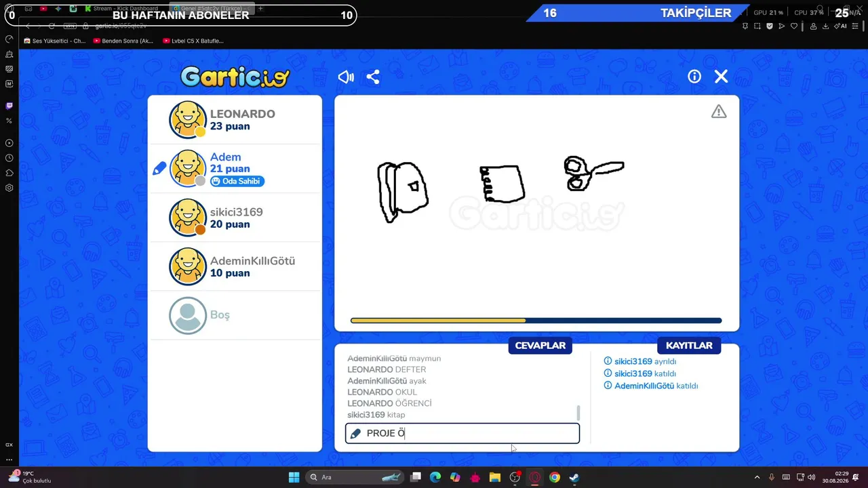Click the 'LEONARDO OKUL' answer line
868x488 pixels.
[x=382, y=392]
